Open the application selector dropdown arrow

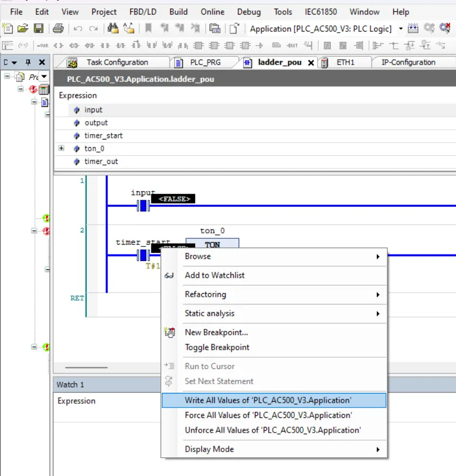tap(401, 29)
